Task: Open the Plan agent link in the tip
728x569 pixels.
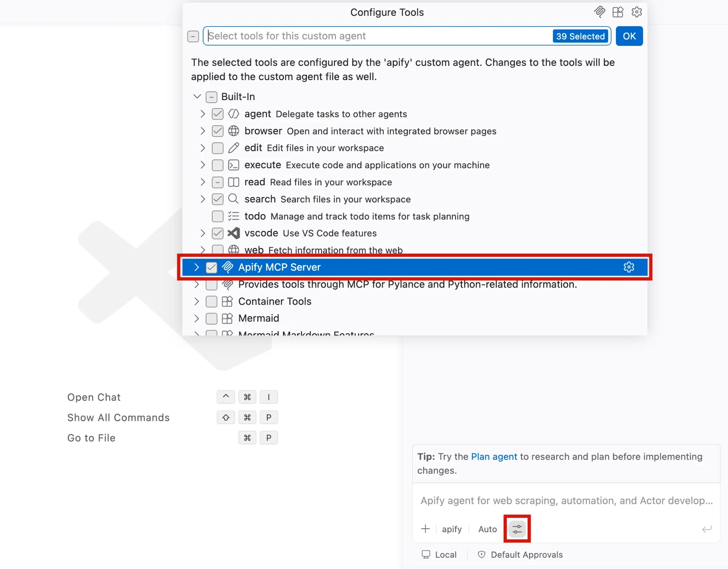Action: [x=494, y=457]
